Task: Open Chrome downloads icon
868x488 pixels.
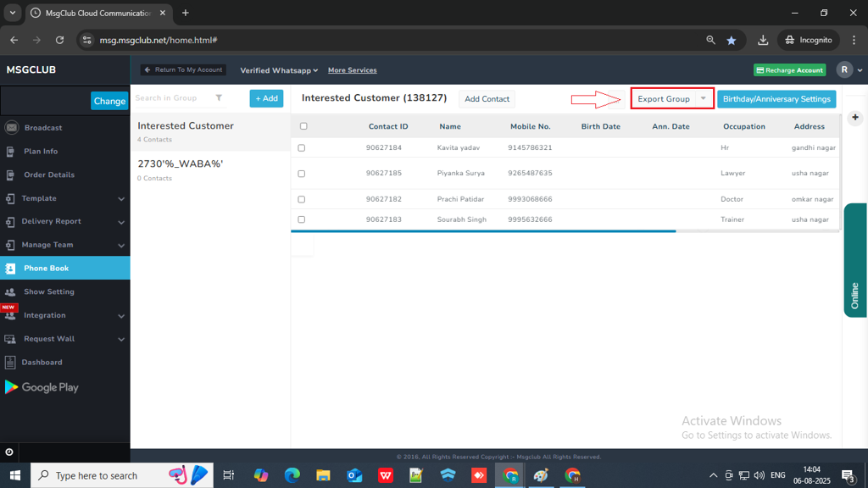Action: [763, 40]
